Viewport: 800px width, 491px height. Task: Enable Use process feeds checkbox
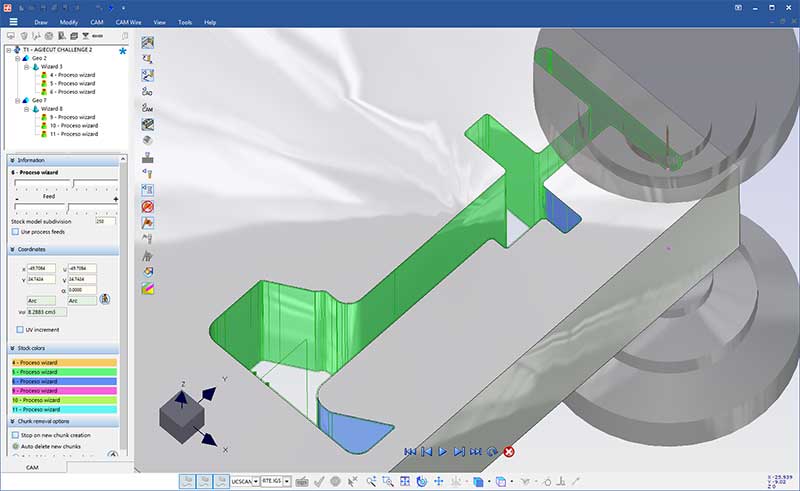coord(15,231)
